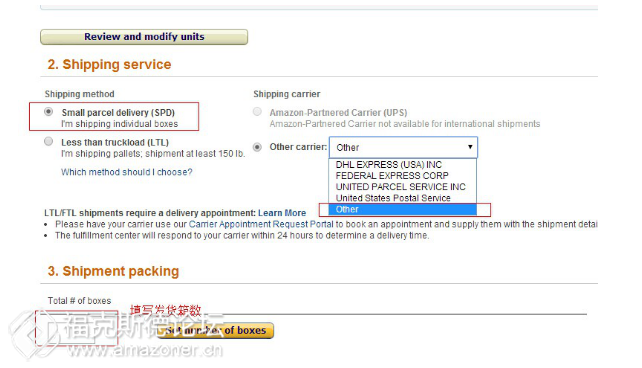Select Small parcel delivery (SPD) radio
Screen dimensions: 642x368
click(x=49, y=112)
